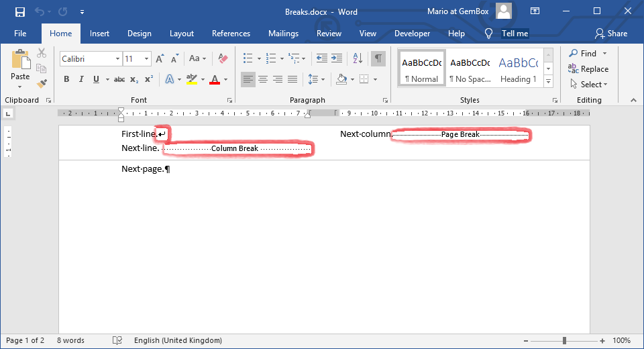
Task: Click the Share button
Action: pos(611,34)
